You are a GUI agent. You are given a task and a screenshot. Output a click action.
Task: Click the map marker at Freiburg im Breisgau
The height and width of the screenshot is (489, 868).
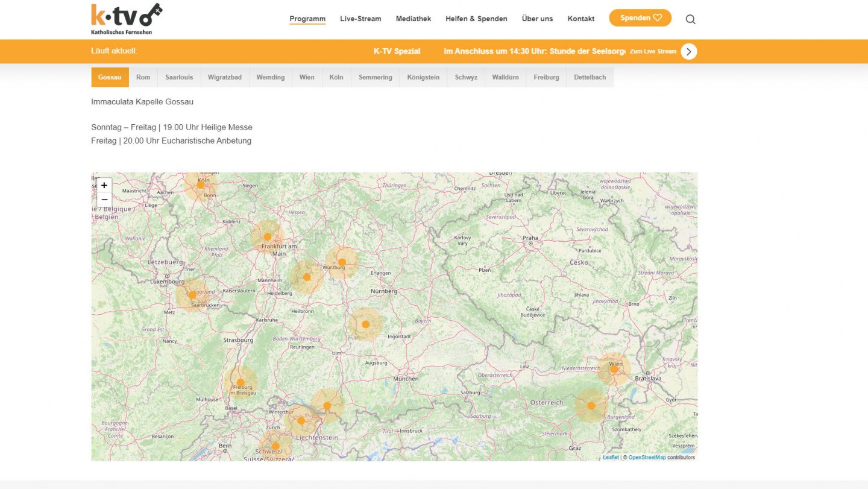(240, 382)
